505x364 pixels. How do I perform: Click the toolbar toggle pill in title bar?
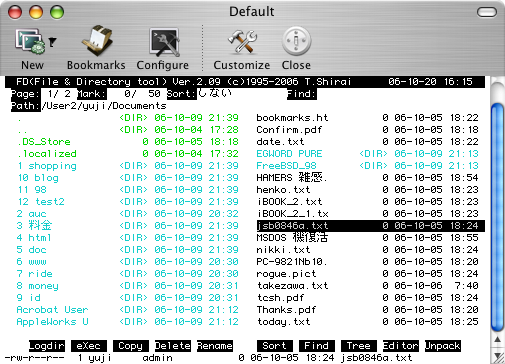click(487, 12)
